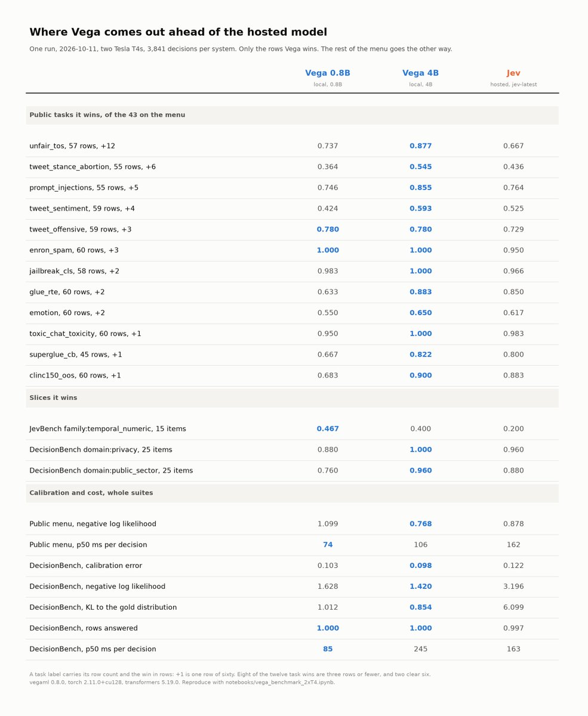Click 0.768 in Public menu negative log likelihood row
The image size is (588, 716).
click(x=420, y=524)
